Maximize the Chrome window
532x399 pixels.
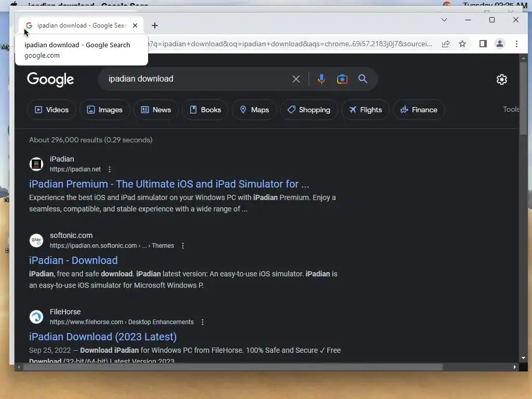[491, 20]
